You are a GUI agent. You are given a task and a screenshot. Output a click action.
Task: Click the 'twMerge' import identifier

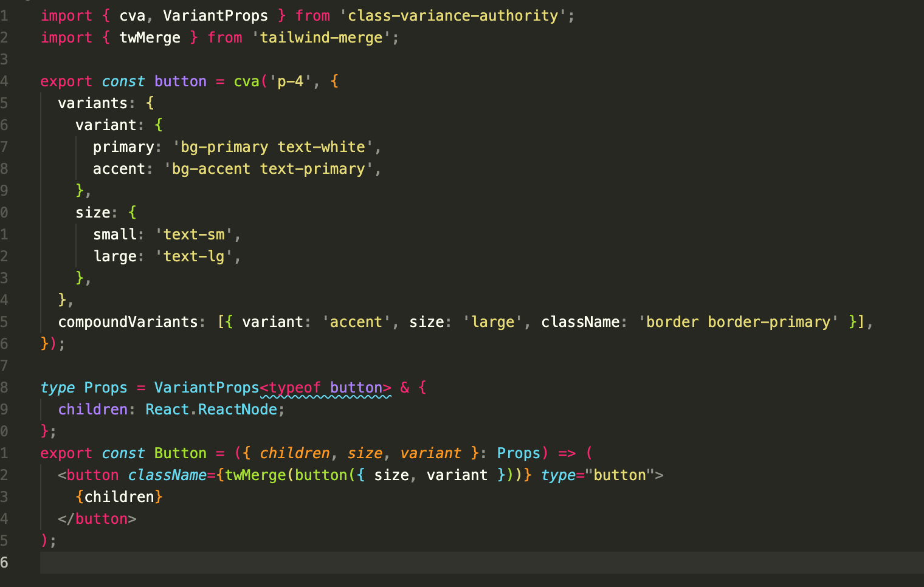coord(150,37)
